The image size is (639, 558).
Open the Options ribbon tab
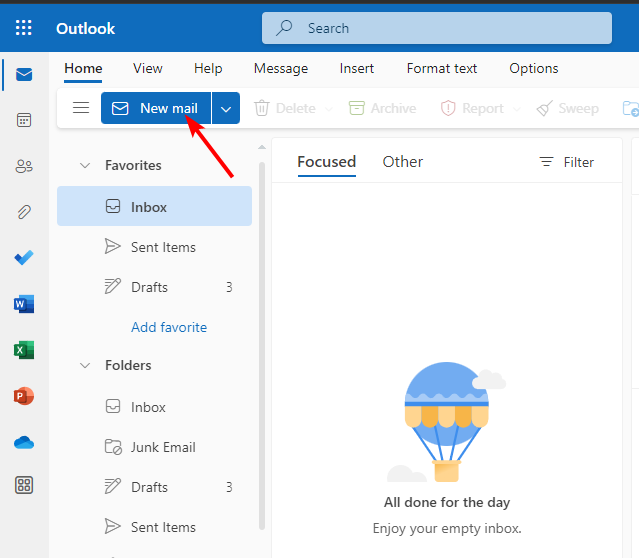coord(533,68)
